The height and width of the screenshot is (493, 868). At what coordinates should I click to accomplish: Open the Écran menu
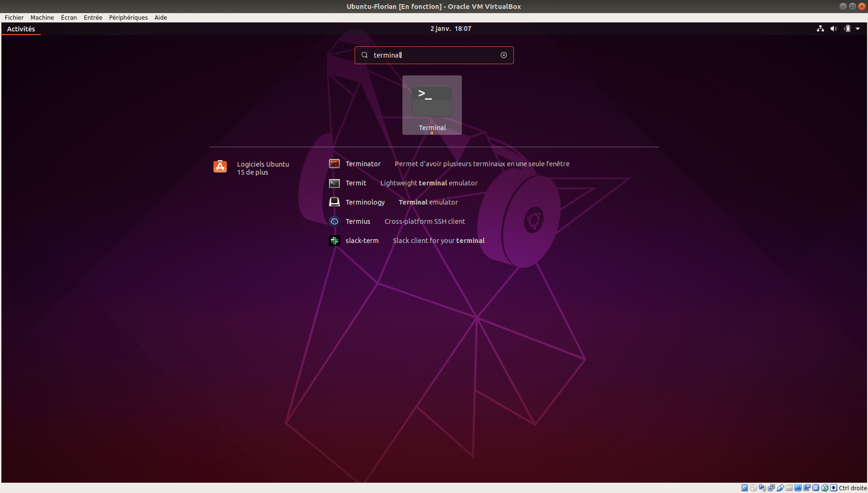(x=69, y=17)
